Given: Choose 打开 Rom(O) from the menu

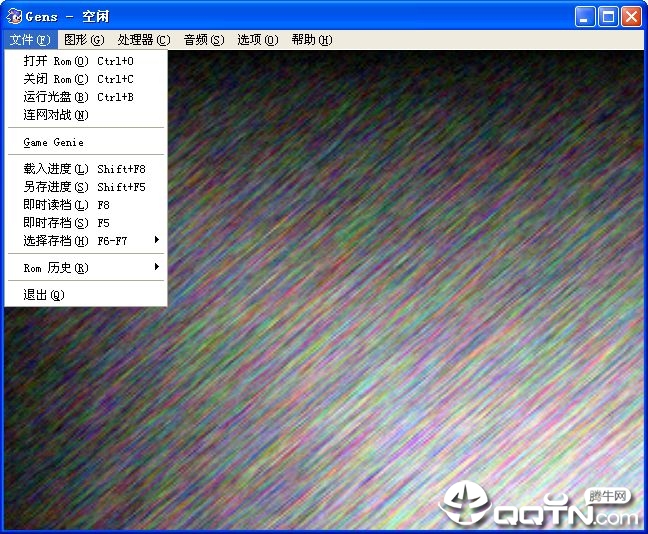Looking at the screenshot, I should pyautogui.click(x=86, y=61).
